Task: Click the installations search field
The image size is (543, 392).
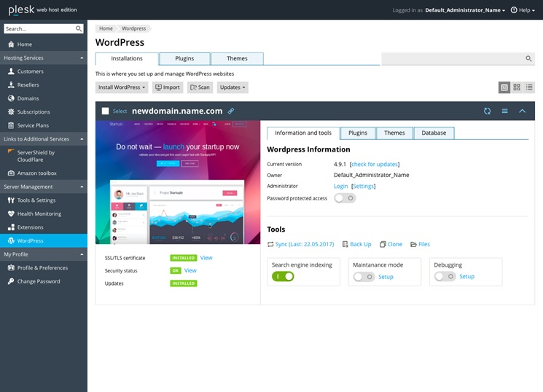Action: click(x=458, y=58)
